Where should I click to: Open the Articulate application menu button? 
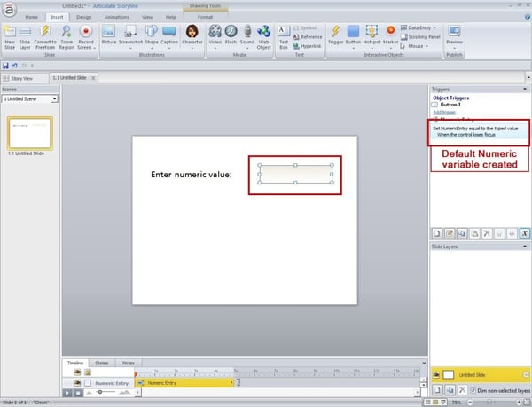9,10
